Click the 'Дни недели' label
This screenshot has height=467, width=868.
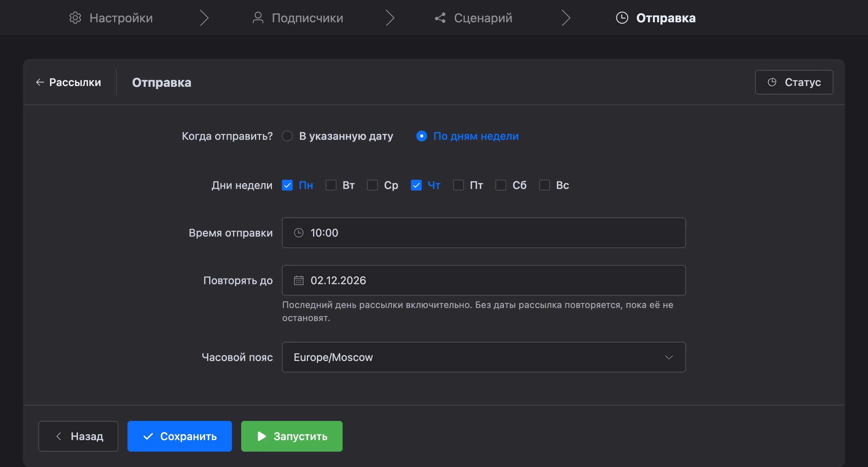242,185
